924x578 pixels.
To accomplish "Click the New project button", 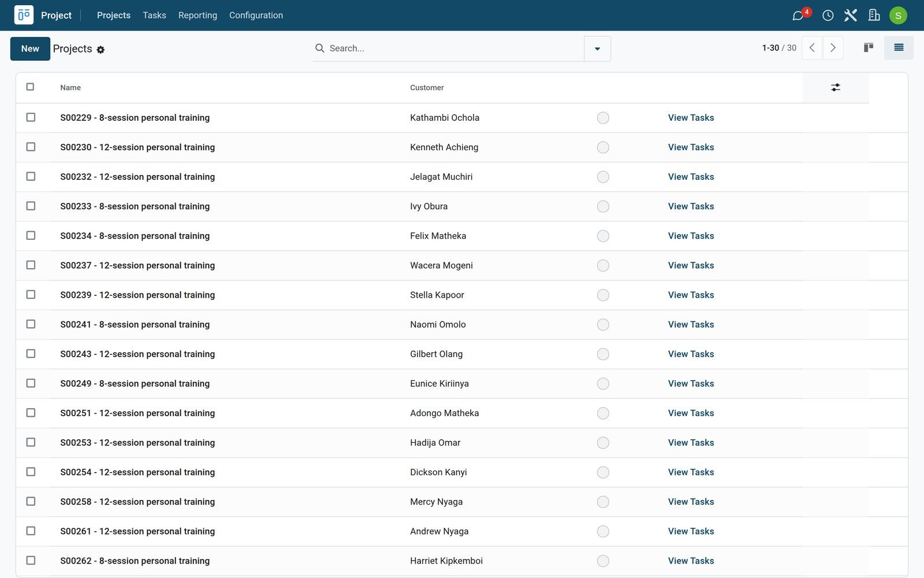I will tap(30, 49).
